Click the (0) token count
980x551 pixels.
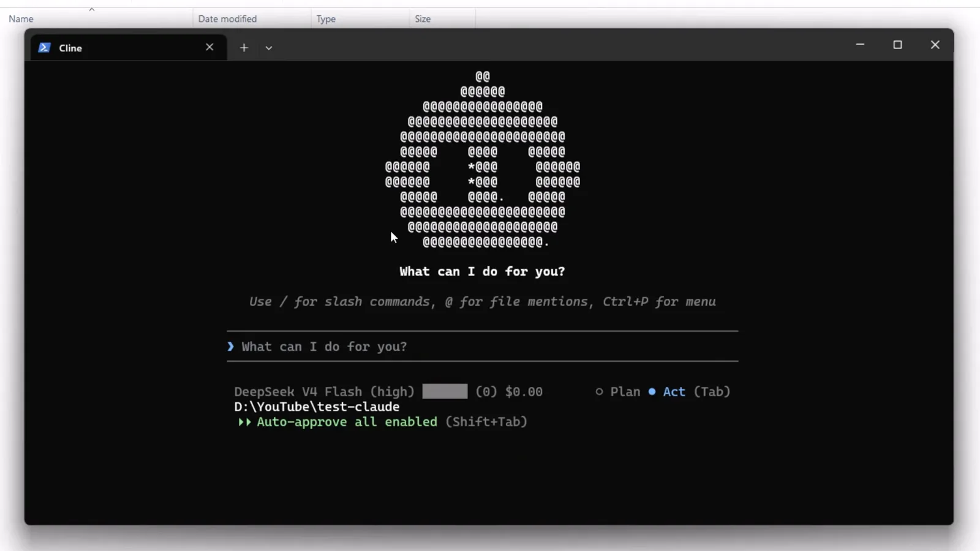pyautogui.click(x=486, y=392)
